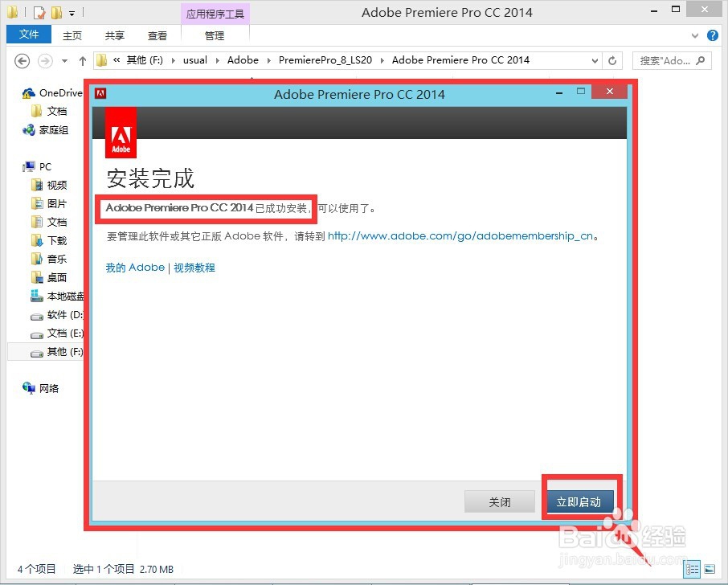Image resolution: width=728 pixels, height=585 pixels.
Task: Click the new folder icon on quick access toolbar
Action: [56, 12]
